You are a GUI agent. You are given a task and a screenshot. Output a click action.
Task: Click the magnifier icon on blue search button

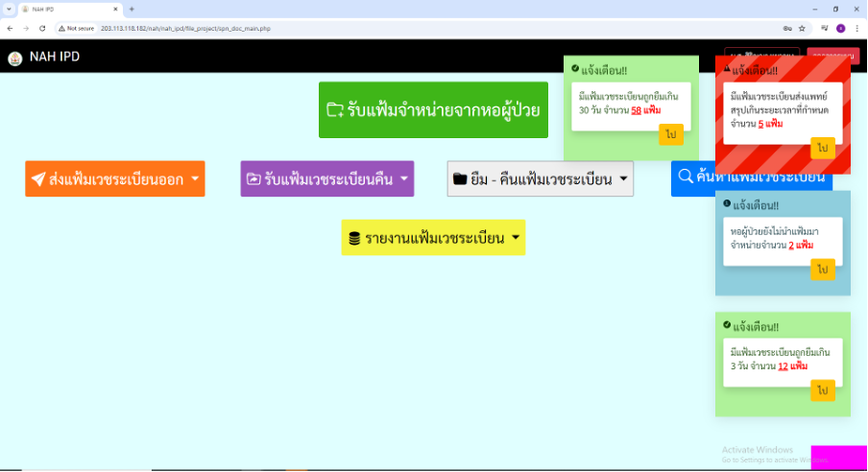(x=686, y=177)
